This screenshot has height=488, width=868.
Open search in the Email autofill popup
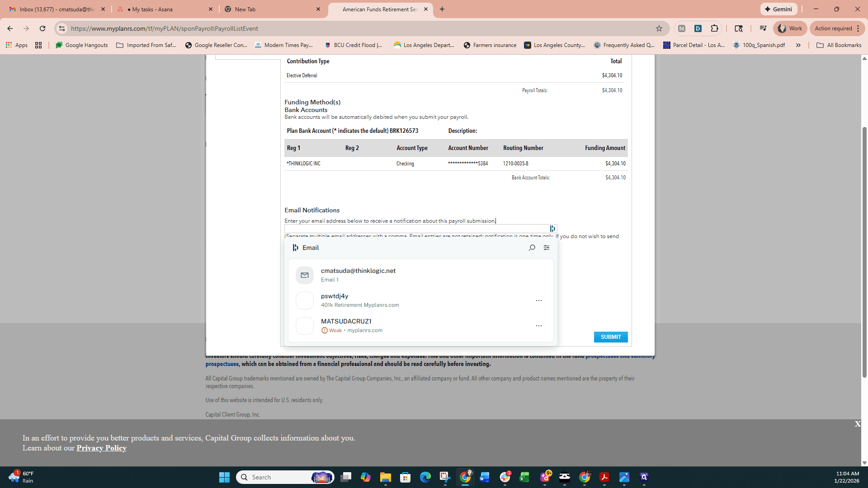coord(532,248)
